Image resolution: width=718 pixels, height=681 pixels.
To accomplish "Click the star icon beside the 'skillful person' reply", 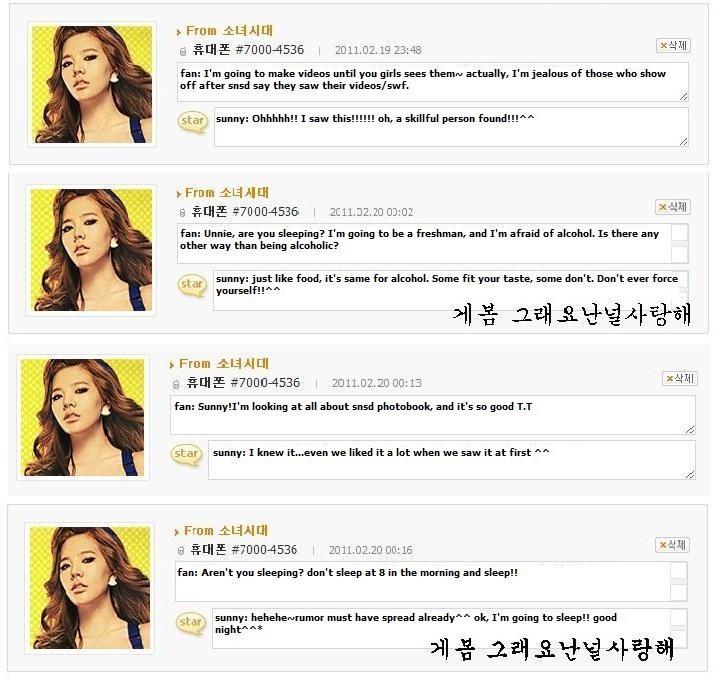I will click(192, 122).
